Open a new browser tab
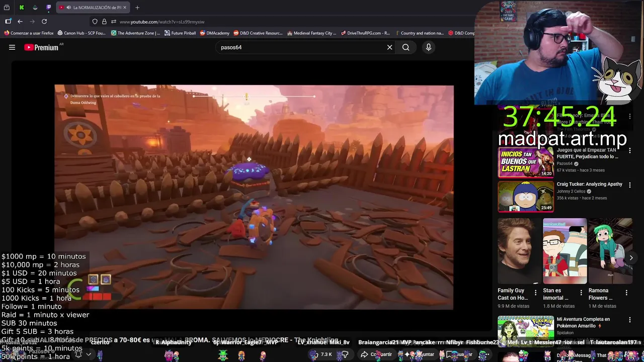 [x=137, y=8]
